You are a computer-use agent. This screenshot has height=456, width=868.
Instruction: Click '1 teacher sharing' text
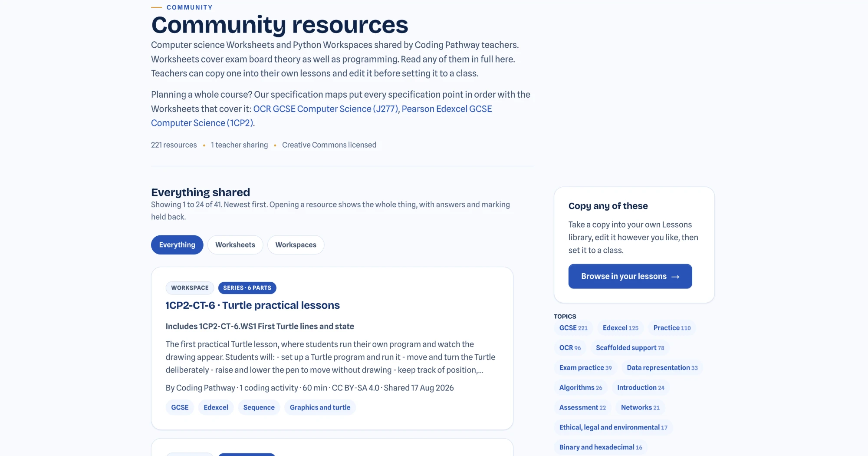tap(239, 145)
